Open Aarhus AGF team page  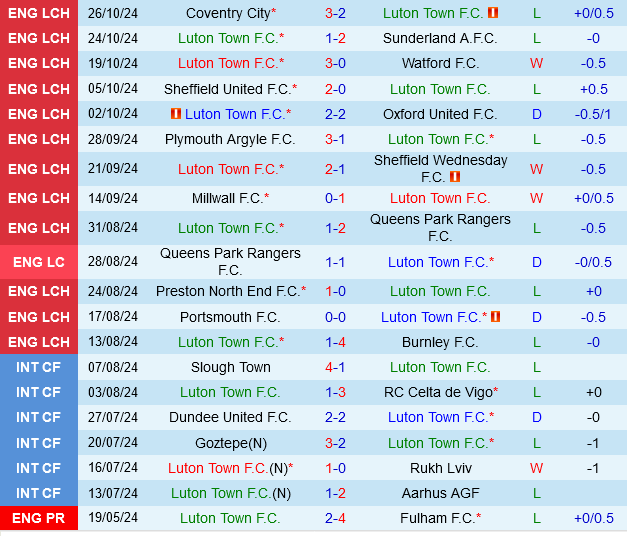(x=440, y=493)
